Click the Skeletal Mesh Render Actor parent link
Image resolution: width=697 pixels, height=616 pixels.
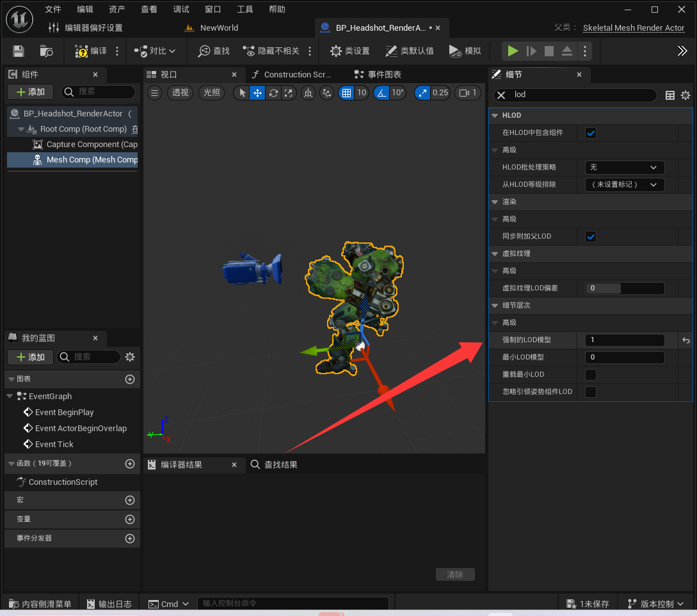[x=634, y=28]
